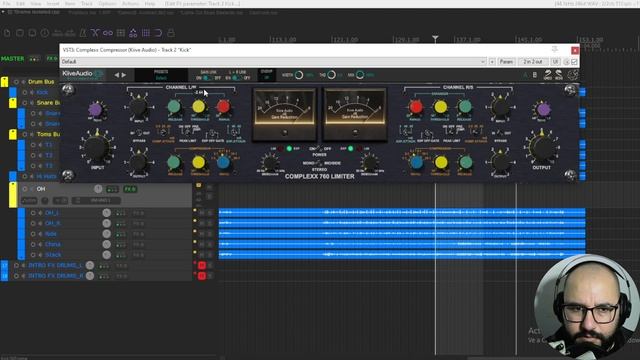The height and width of the screenshot is (360, 640).
Task: Open the OH track FX button
Action: [130, 189]
